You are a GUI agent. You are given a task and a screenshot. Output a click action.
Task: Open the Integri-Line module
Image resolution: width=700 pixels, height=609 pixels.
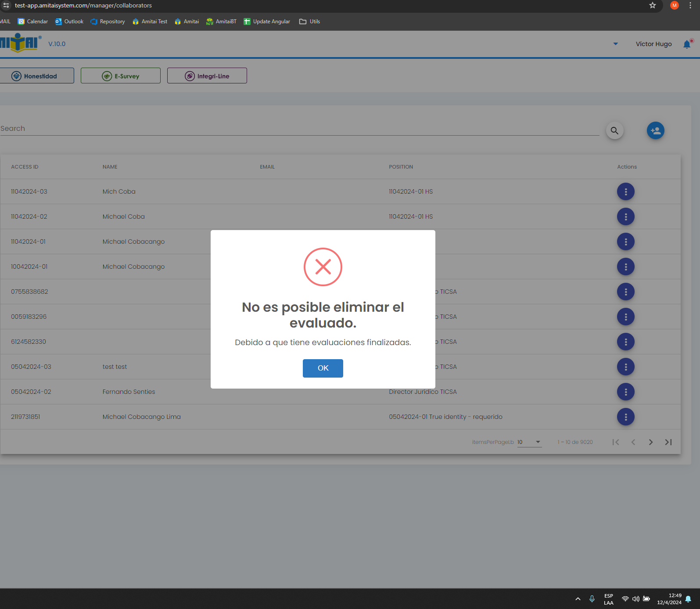tap(207, 76)
